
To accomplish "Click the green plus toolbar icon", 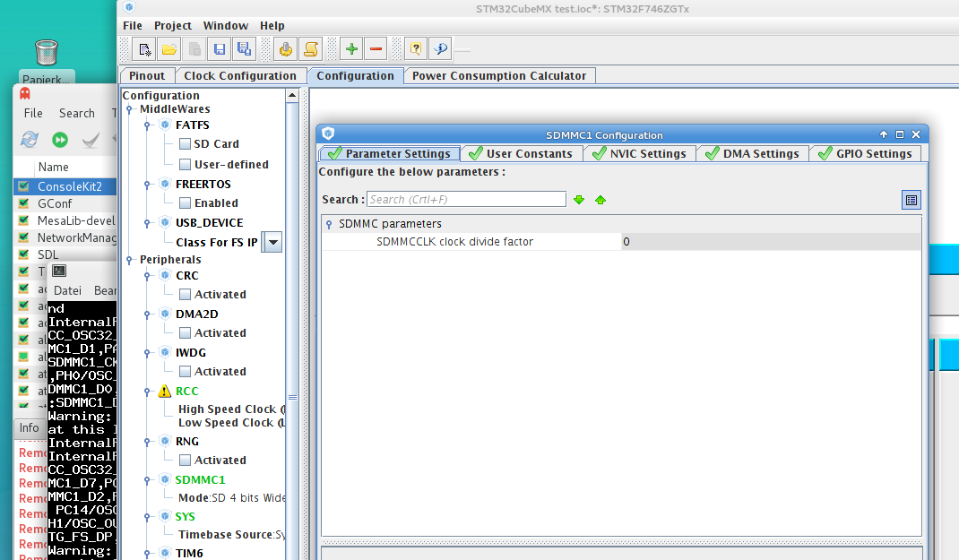I will coord(351,49).
